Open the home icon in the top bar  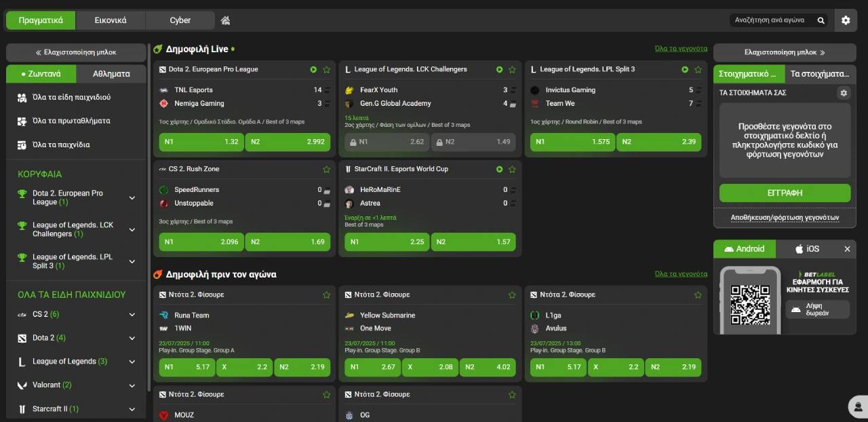[225, 20]
